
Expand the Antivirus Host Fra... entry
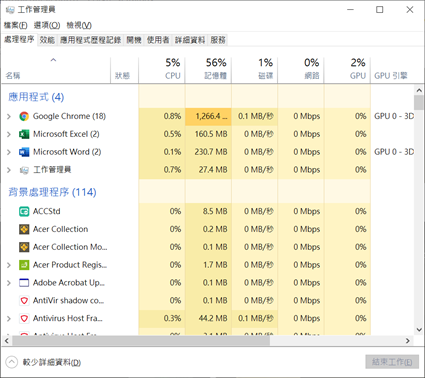(9, 318)
